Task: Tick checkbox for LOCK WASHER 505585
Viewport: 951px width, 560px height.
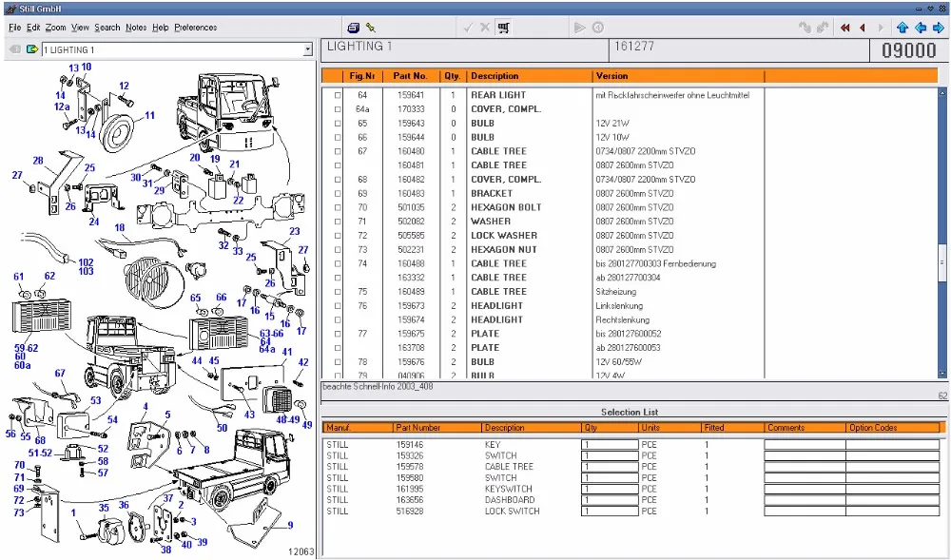Action: pyautogui.click(x=338, y=236)
